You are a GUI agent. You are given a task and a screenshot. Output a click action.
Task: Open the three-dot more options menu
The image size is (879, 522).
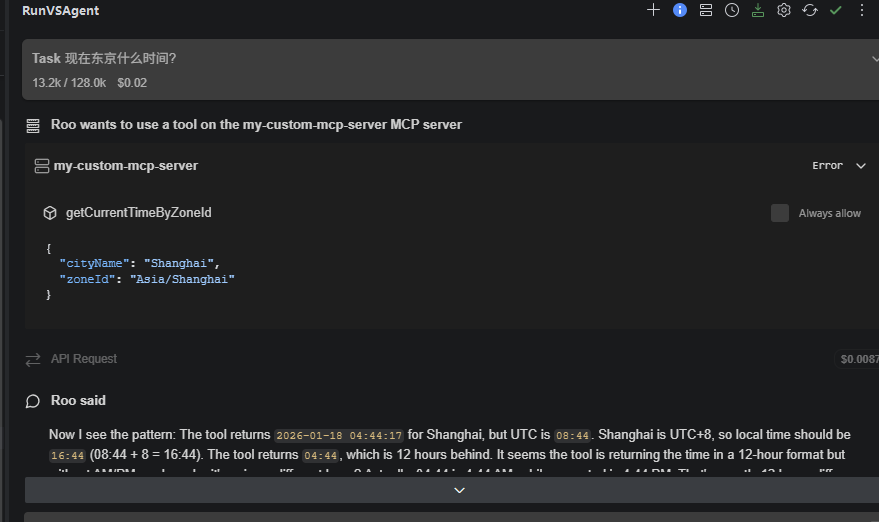coord(862,10)
